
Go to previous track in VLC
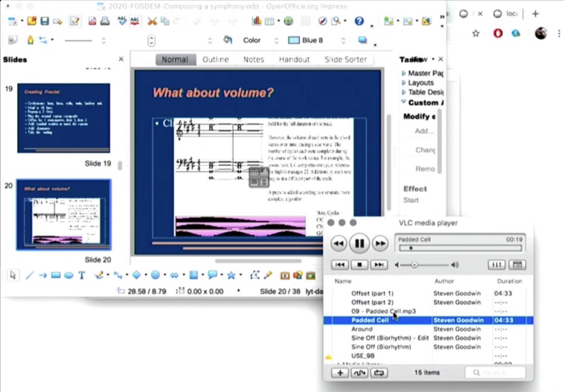[x=340, y=265]
